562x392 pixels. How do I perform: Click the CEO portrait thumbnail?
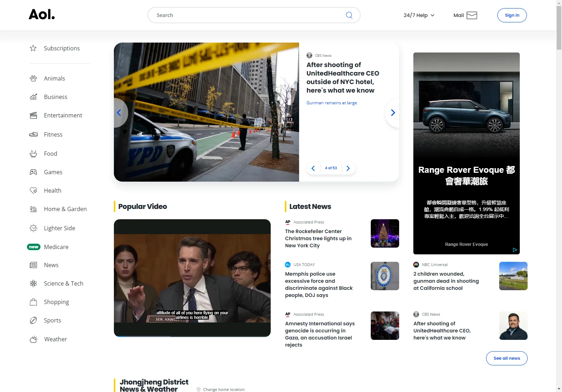(513, 326)
